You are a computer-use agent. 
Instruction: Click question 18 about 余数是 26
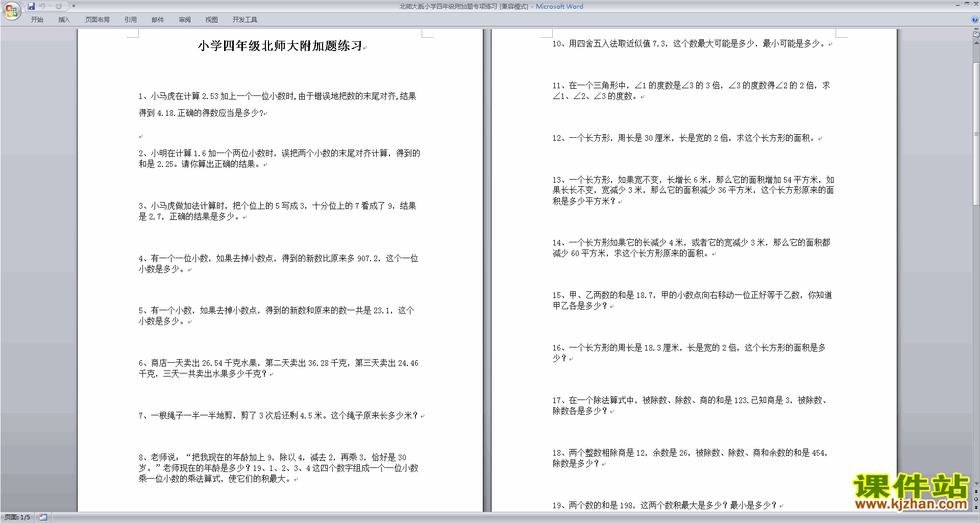click(x=690, y=458)
